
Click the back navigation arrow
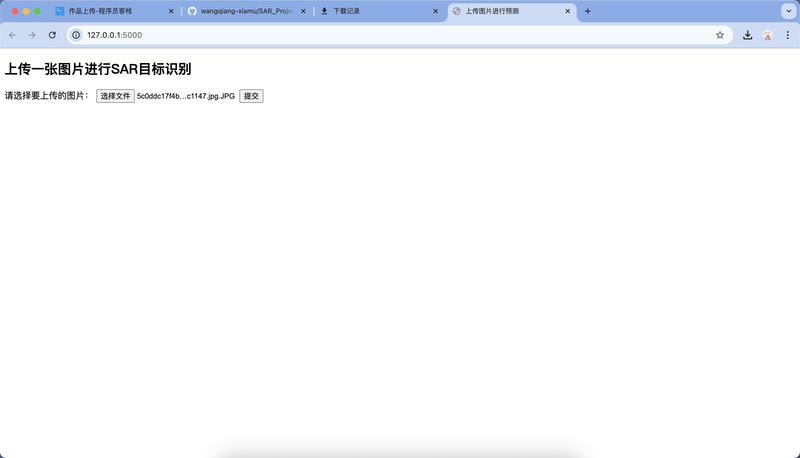pyautogui.click(x=12, y=35)
